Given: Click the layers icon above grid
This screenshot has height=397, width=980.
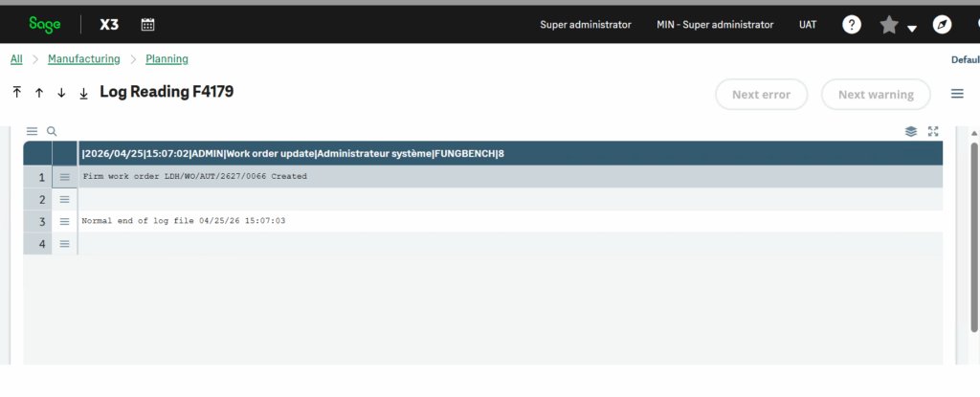Looking at the screenshot, I should tap(911, 131).
